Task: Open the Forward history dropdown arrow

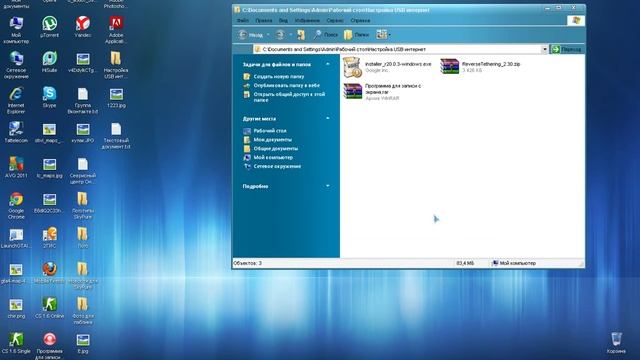Action: 291,35
